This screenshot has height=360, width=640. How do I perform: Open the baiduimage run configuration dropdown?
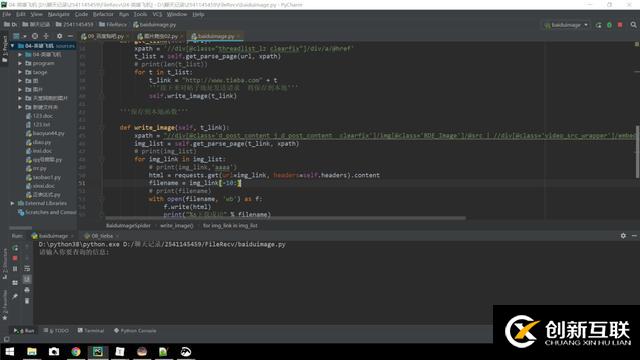coord(566,25)
